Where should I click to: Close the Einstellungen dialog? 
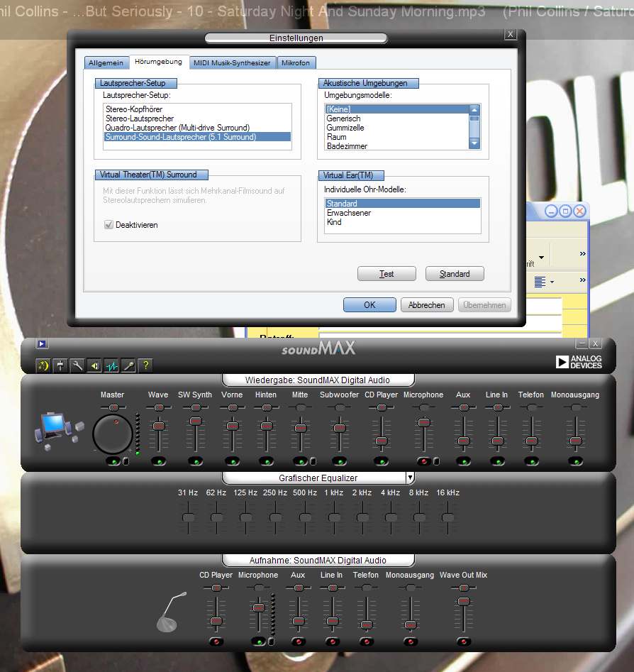tap(510, 34)
